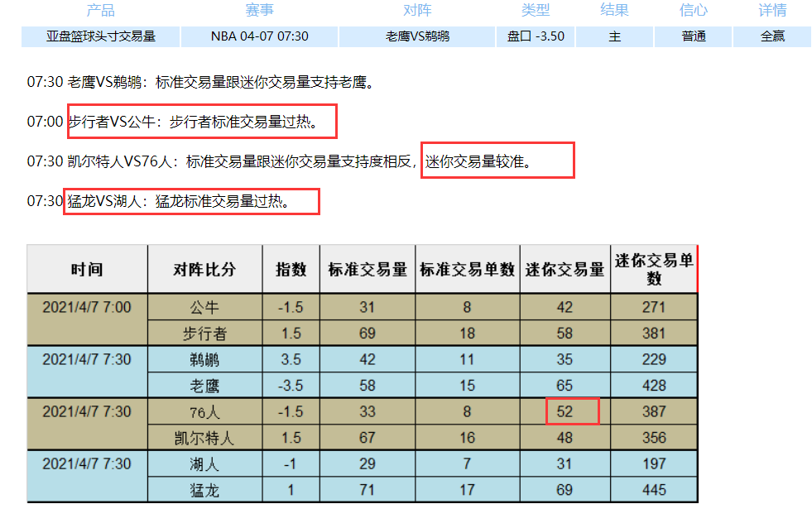Select 老鹰 index value -3.5
The height and width of the screenshot is (528, 812).
(291, 386)
